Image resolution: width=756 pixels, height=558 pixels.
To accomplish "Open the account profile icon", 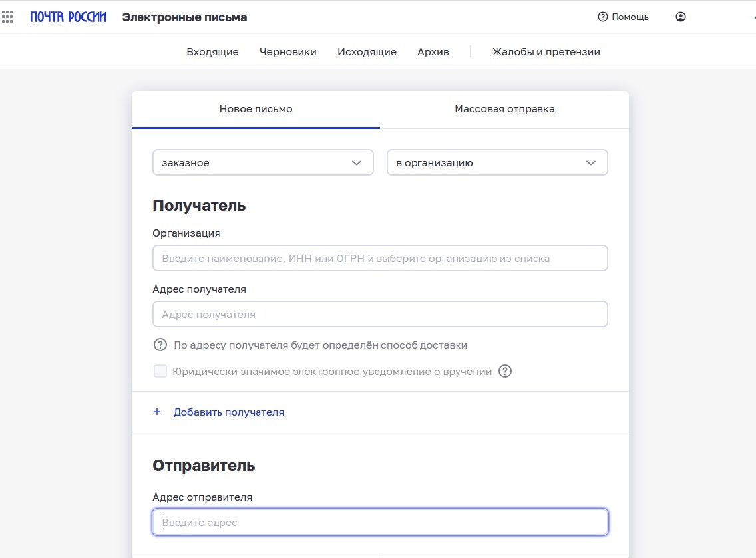I will click(x=680, y=17).
